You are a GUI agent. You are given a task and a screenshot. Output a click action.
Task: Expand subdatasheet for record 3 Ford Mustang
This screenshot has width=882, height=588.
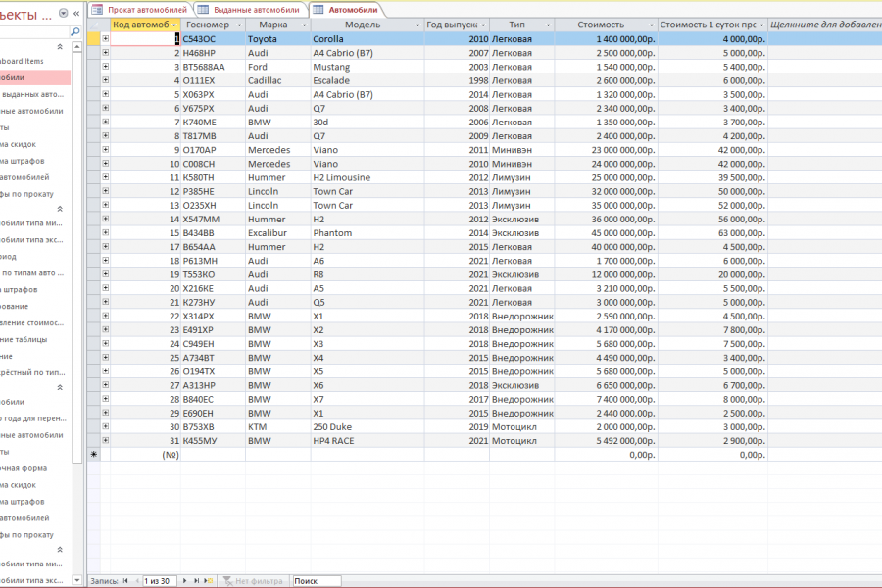point(105,66)
